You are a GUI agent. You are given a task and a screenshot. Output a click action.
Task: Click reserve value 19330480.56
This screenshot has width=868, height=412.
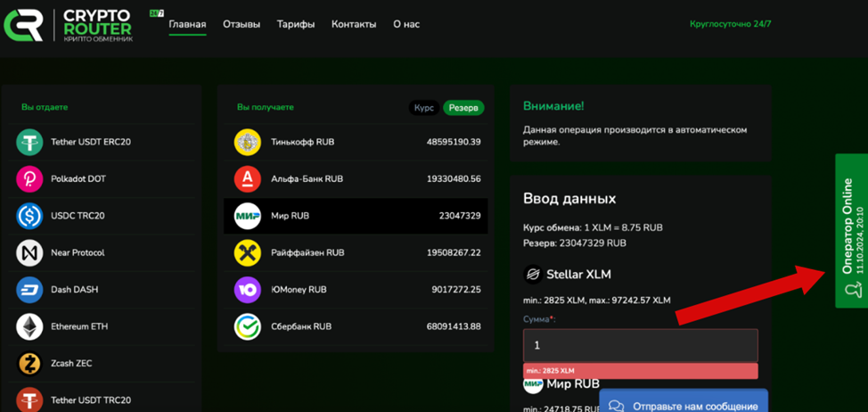[x=454, y=179]
